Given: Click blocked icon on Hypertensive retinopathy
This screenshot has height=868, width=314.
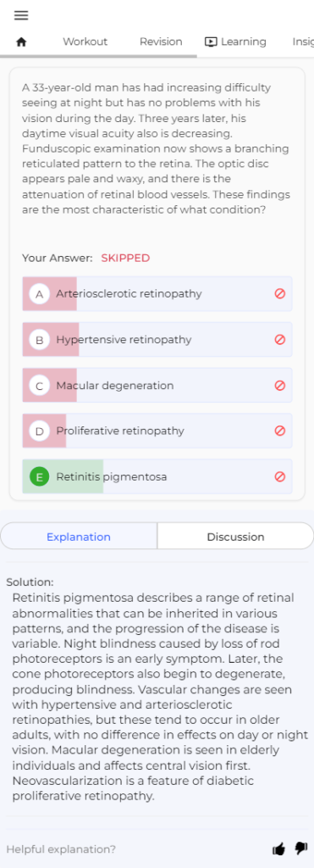Looking at the screenshot, I should (280, 339).
